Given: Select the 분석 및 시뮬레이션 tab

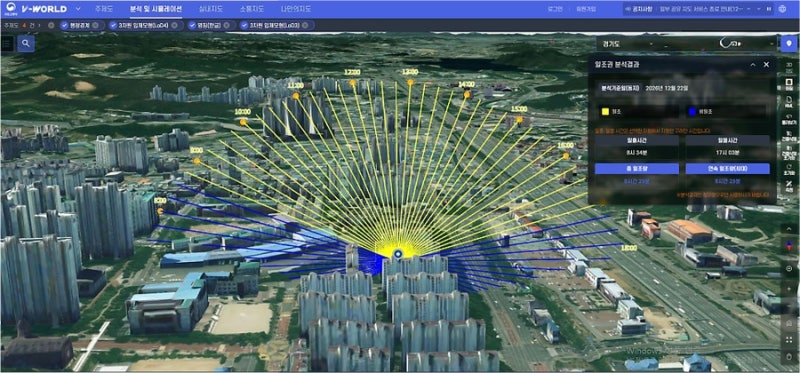Looking at the screenshot, I should [156, 9].
